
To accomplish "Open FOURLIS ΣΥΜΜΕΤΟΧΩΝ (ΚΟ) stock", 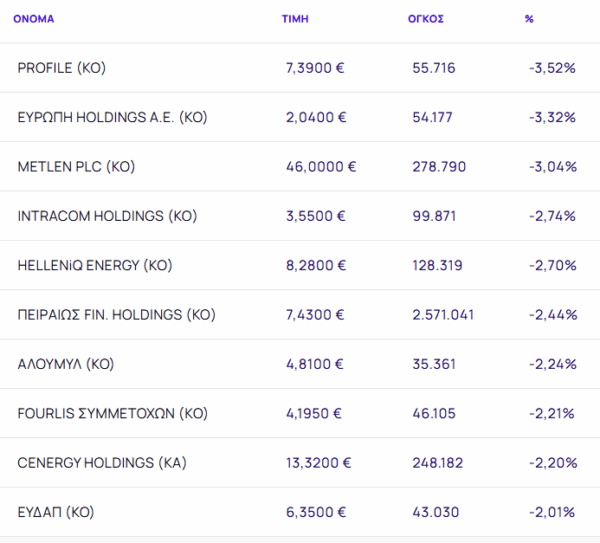I will click(113, 413).
